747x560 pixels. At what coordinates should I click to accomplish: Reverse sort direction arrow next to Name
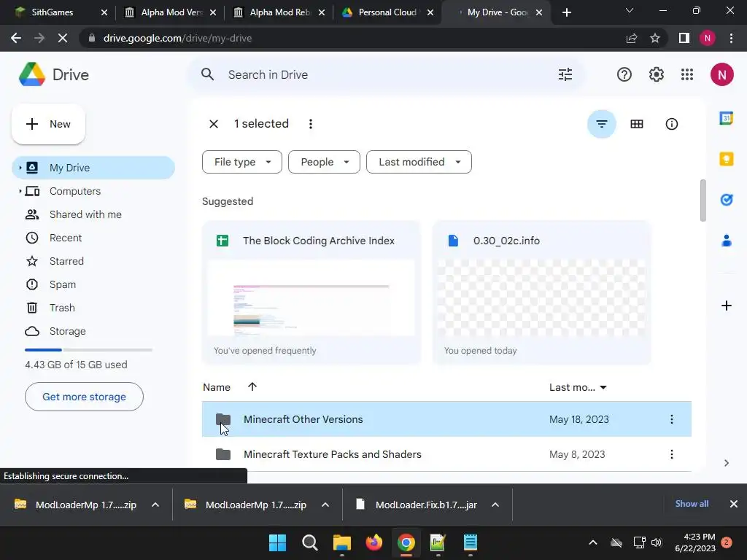[252, 386]
